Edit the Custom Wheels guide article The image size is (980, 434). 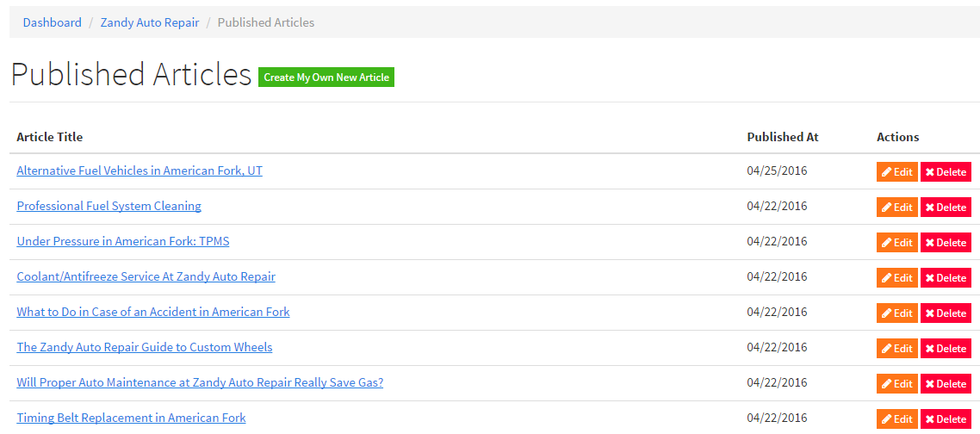tap(896, 349)
